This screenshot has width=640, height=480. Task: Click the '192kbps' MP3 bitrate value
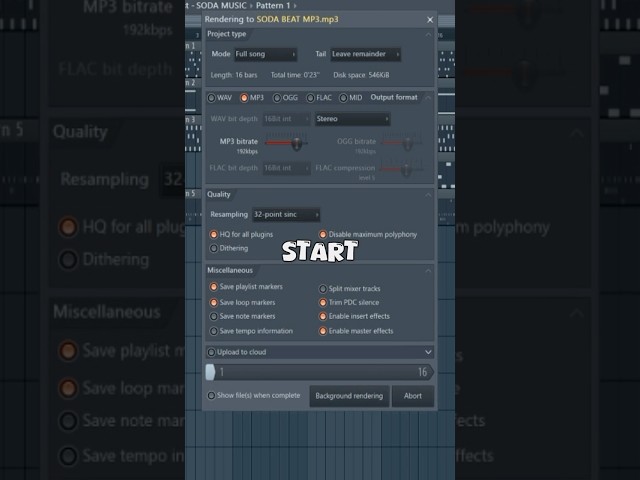click(x=247, y=151)
